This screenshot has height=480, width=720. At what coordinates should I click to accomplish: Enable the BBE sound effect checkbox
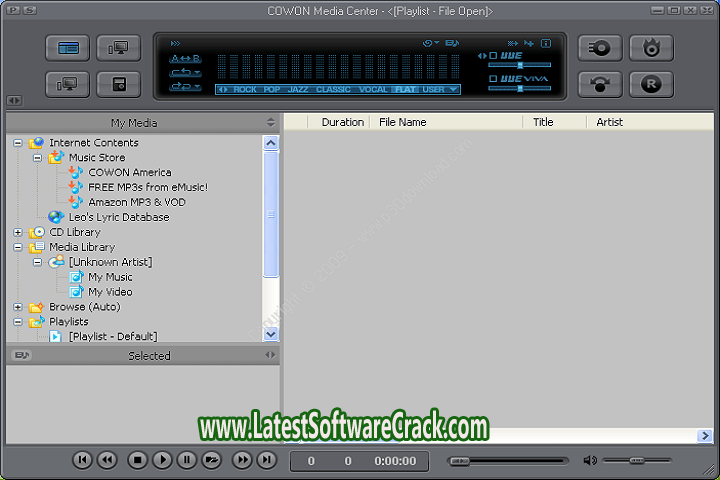(493, 55)
